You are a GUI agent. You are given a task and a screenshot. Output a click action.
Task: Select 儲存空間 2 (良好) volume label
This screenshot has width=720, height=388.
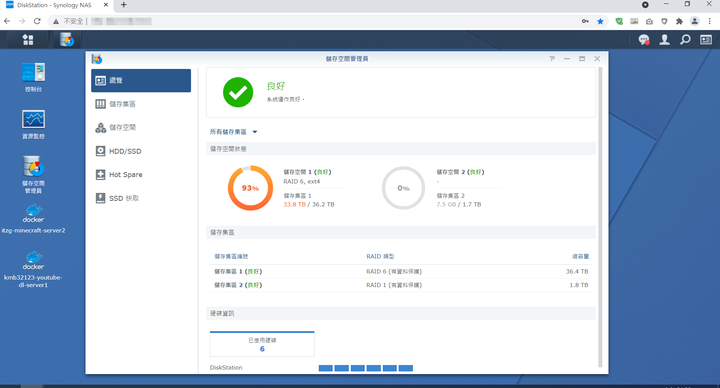point(460,172)
